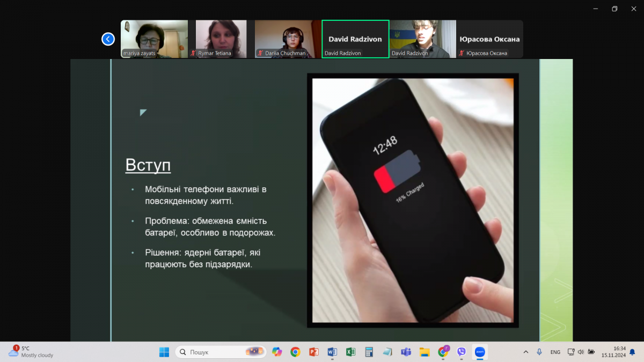Open Word from the taskbar

pyautogui.click(x=332, y=352)
